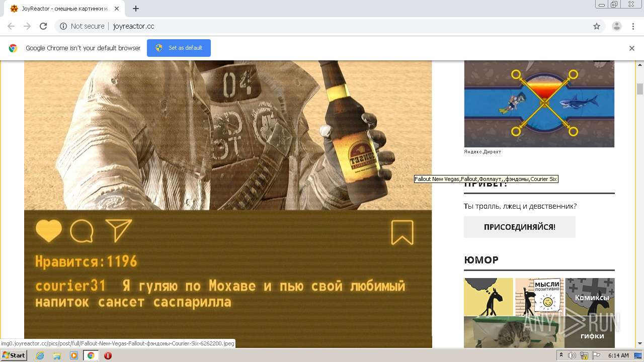Click the bookmark save icon in the post image
This screenshot has height=362, width=644.
coord(403,232)
